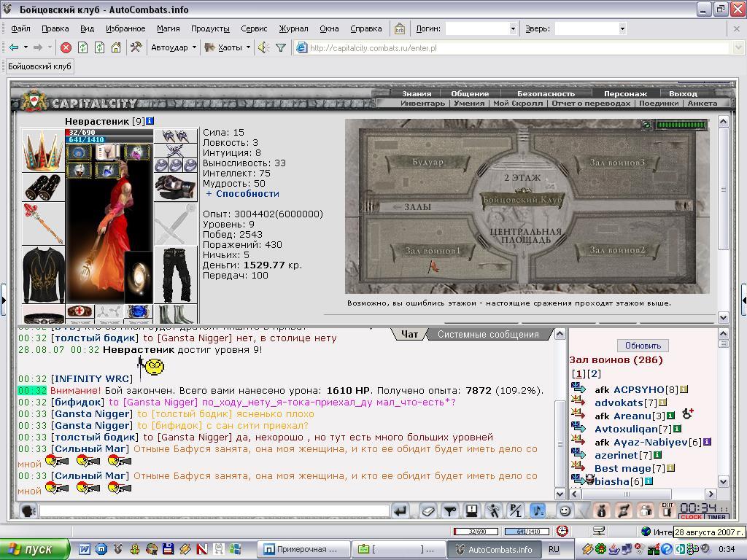The height and width of the screenshot is (560, 747).
Task: Click the money bag icon
Action: pos(601,511)
